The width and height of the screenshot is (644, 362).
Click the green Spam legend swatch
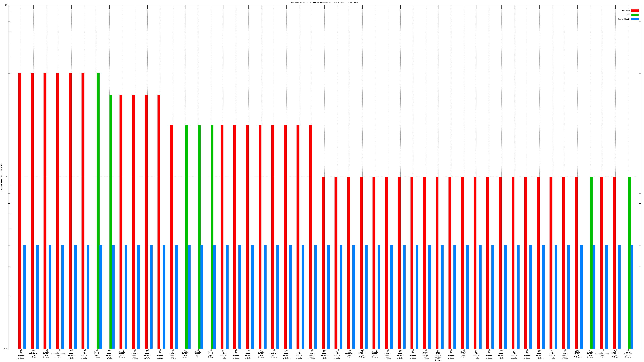pos(635,15)
